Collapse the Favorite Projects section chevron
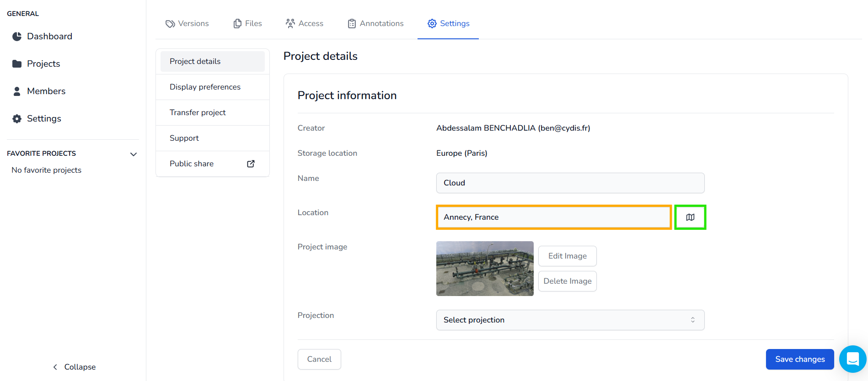The width and height of the screenshot is (868, 381). point(134,154)
